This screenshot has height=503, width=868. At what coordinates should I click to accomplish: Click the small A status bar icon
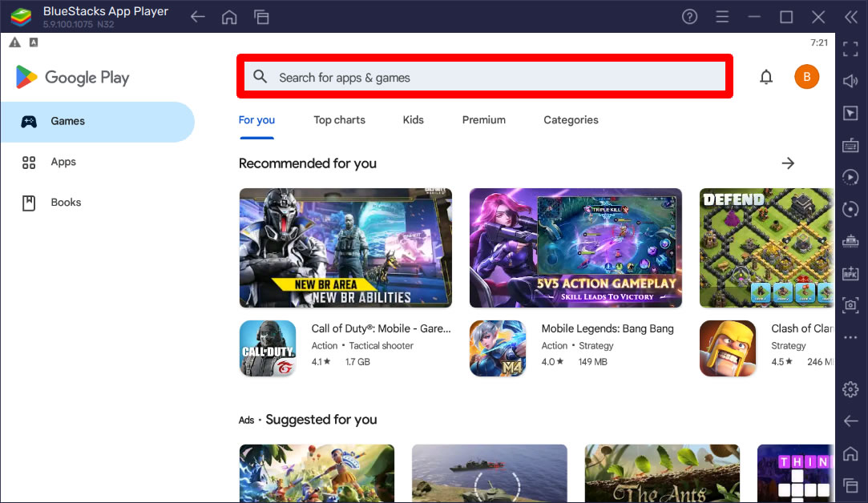[34, 42]
